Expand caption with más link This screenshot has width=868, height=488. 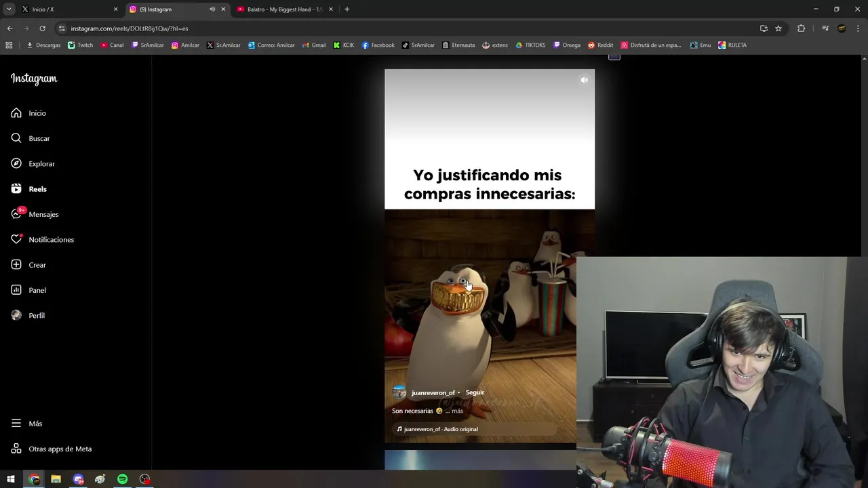tap(457, 411)
